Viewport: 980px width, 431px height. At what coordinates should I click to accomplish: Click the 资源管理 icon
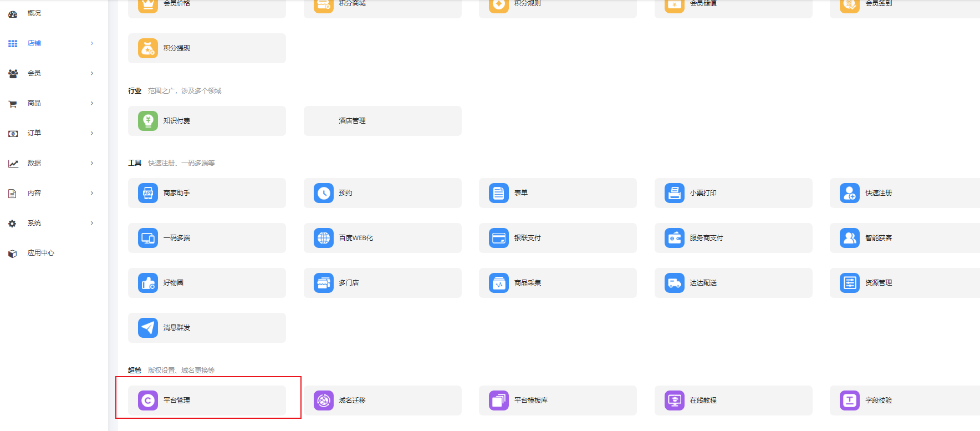[850, 283]
